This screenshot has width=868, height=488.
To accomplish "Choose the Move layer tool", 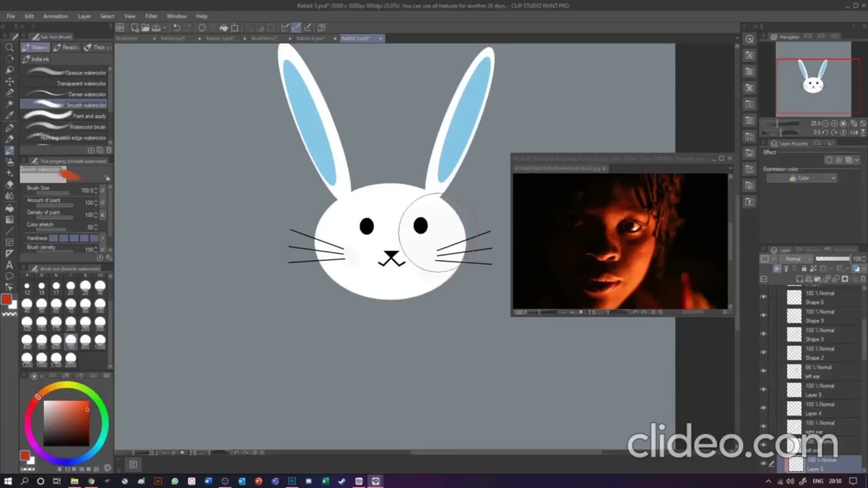I will (9, 81).
